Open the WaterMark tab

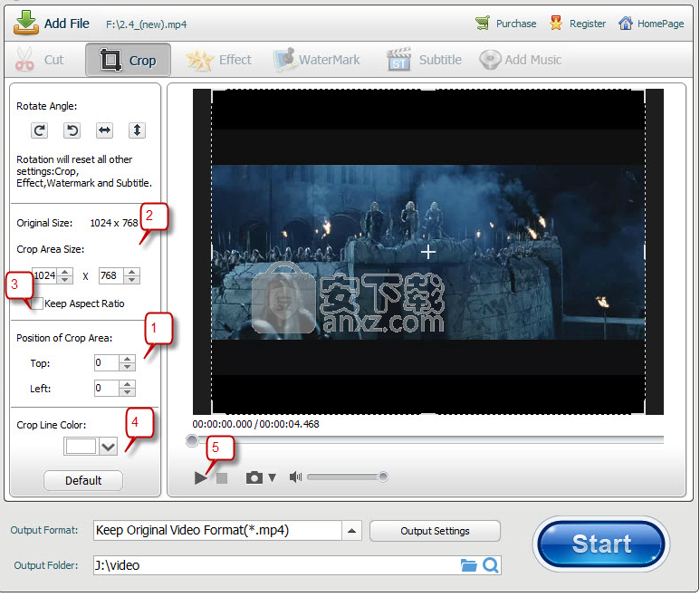317,60
